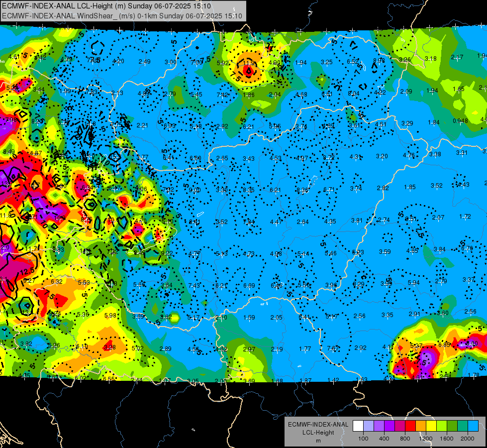Click the wind shear value 7.00
487x448 pixels.
click(x=196, y=63)
